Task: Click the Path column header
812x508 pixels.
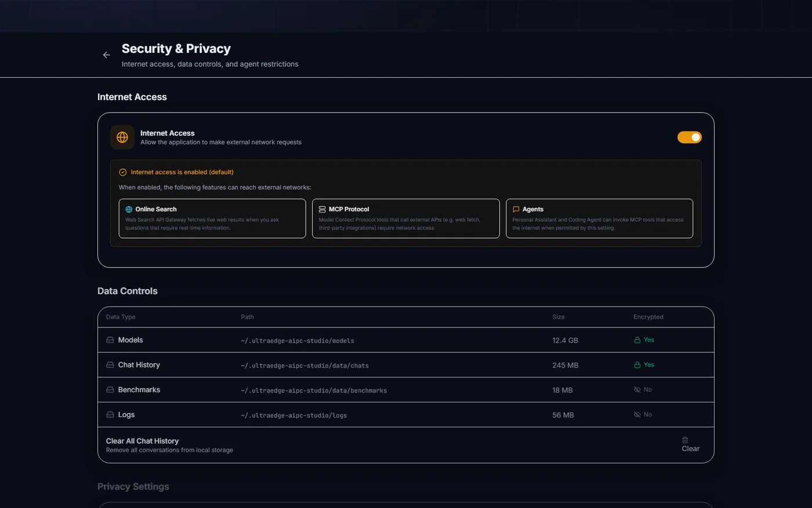Action: (247, 317)
